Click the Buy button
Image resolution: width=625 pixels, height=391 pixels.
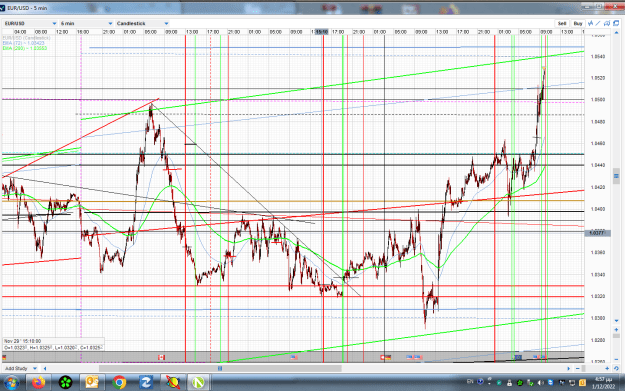[578, 24]
